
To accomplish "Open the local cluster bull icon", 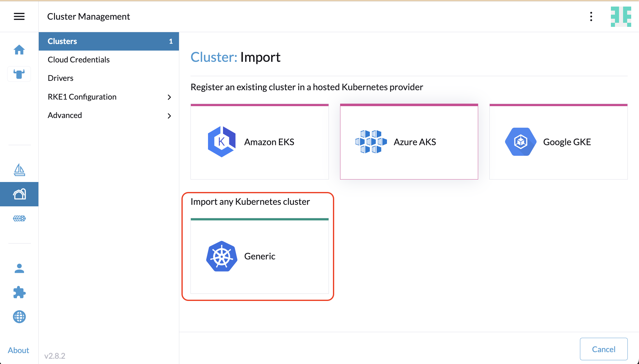I will [x=19, y=74].
